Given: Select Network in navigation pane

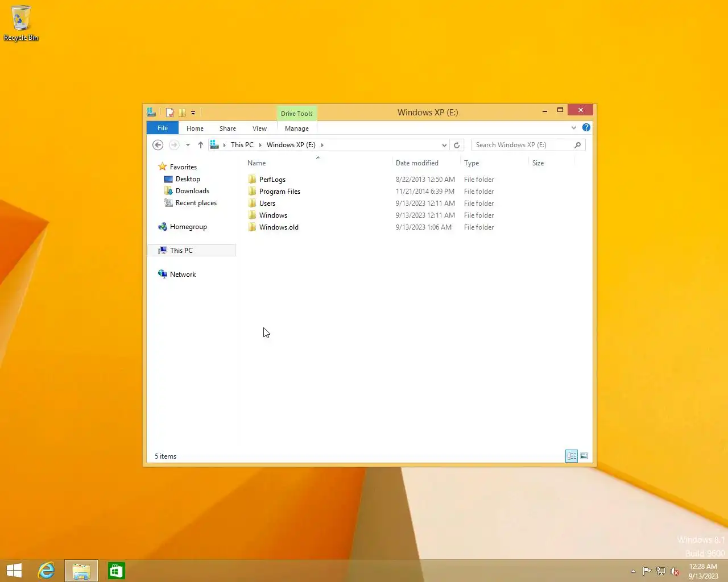Looking at the screenshot, I should click(x=183, y=275).
